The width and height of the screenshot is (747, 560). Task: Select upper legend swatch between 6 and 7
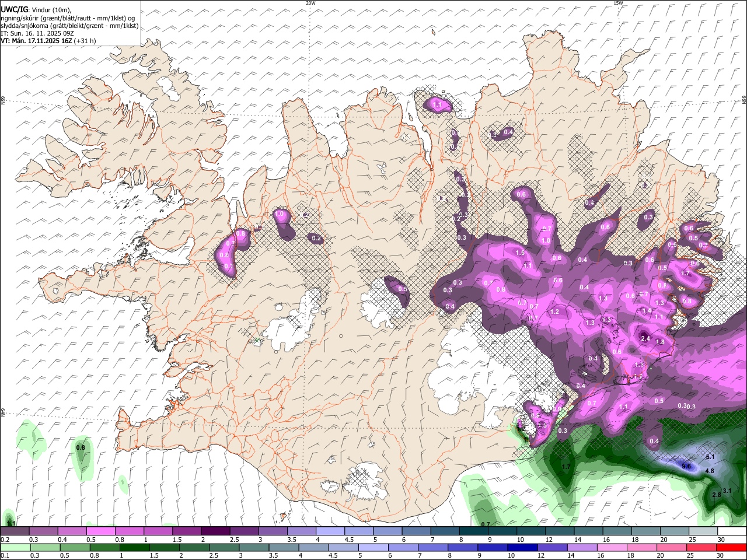(416, 531)
